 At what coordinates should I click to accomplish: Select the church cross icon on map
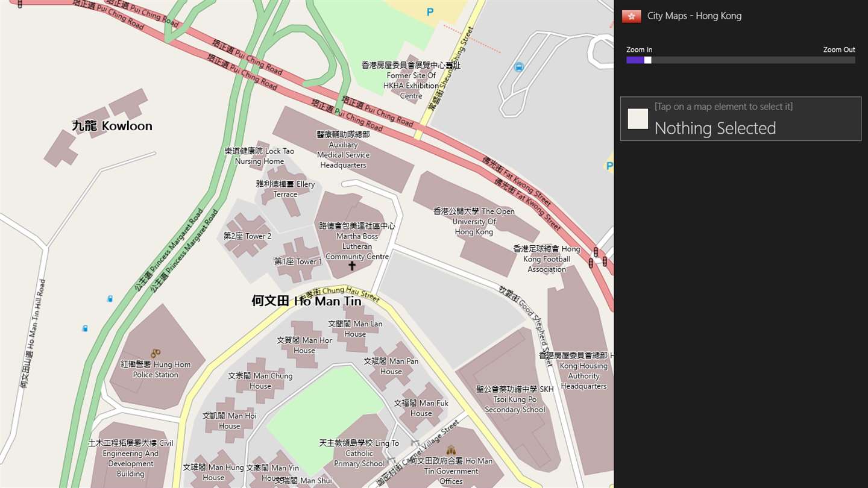352,265
